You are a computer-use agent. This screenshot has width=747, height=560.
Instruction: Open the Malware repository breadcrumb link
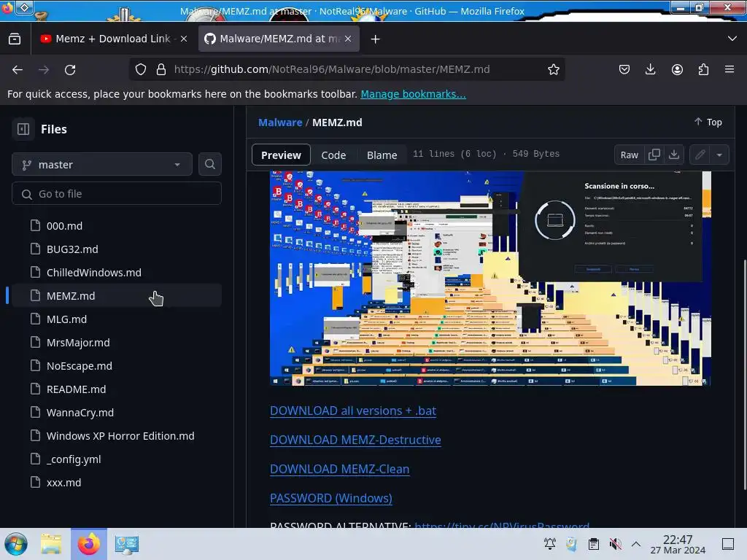point(280,122)
